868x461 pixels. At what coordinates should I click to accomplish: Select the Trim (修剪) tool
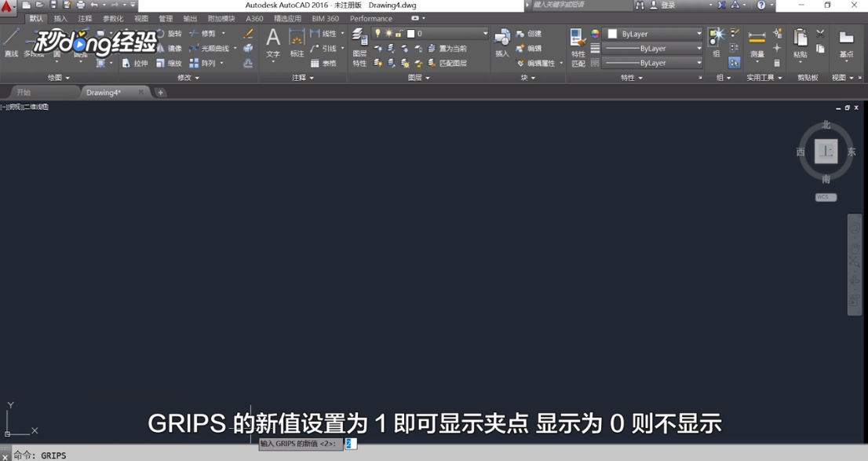[x=202, y=34]
